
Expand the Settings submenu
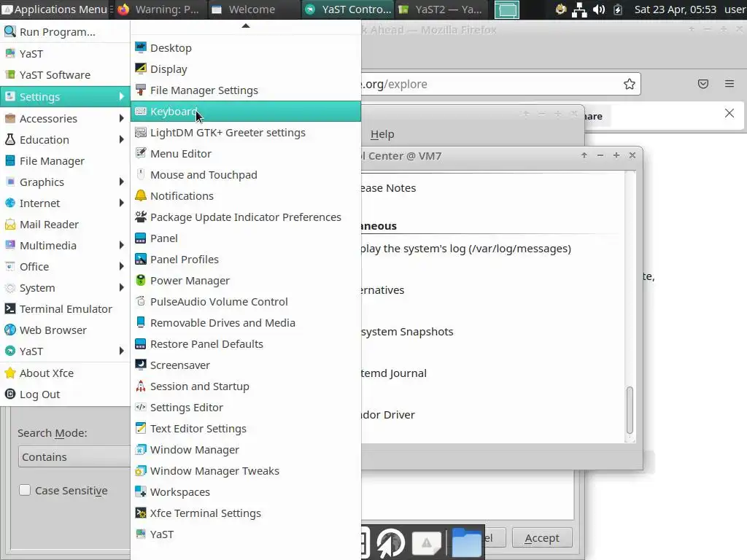pos(65,97)
